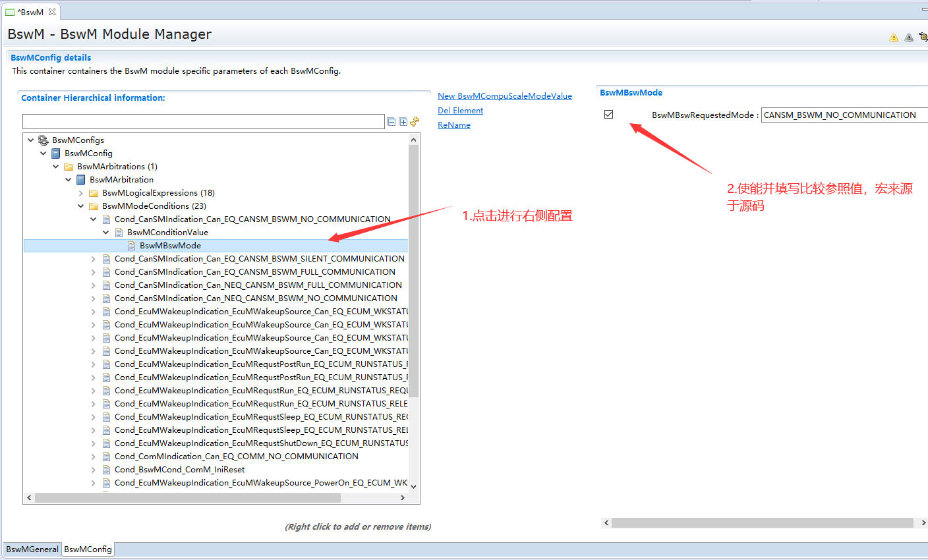Viewport: 928px width, 560px height.
Task: Close the BswM editor tab
Action: pyautogui.click(x=52, y=12)
